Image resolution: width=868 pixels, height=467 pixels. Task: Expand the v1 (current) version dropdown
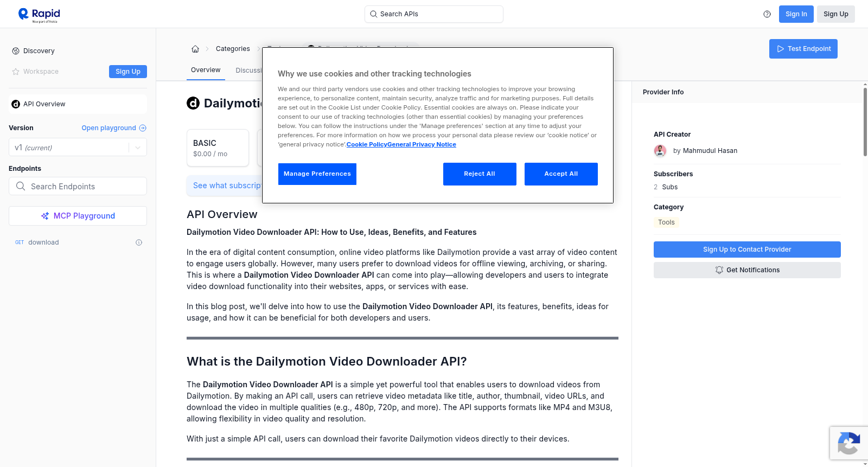pos(78,148)
